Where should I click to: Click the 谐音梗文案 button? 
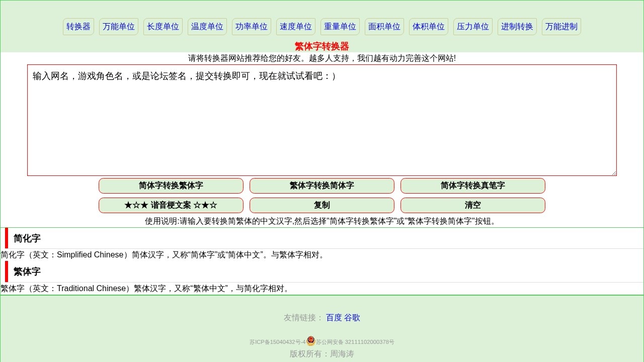point(171,205)
